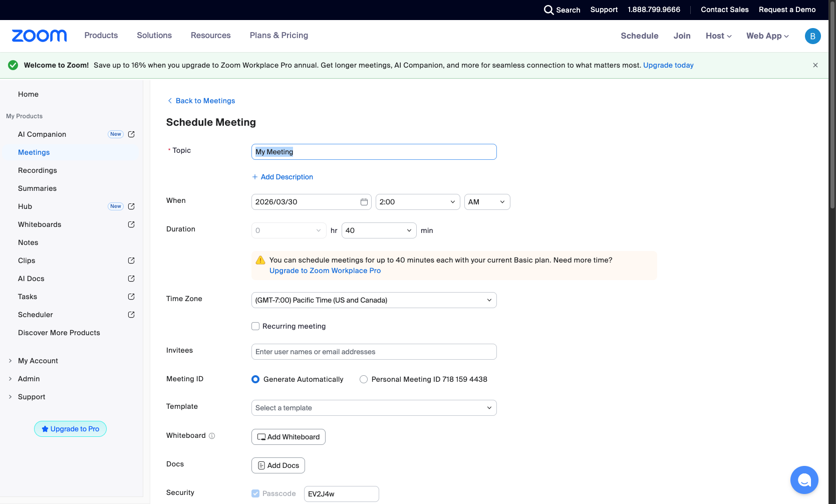Open Clips external link icon
Image resolution: width=836 pixels, height=504 pixels.
(x=131, y=261)
